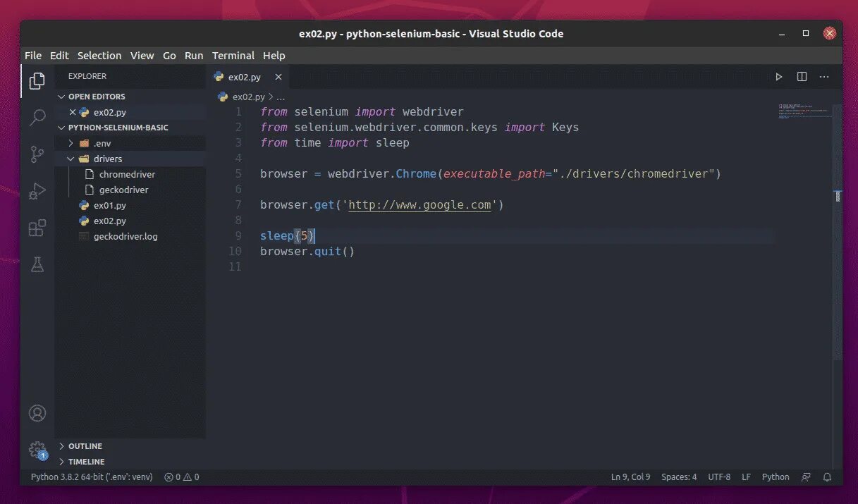Viewport: 858px width, 504px height.
Task: Open the Selection menu
Action: click(x=99, y=56)
